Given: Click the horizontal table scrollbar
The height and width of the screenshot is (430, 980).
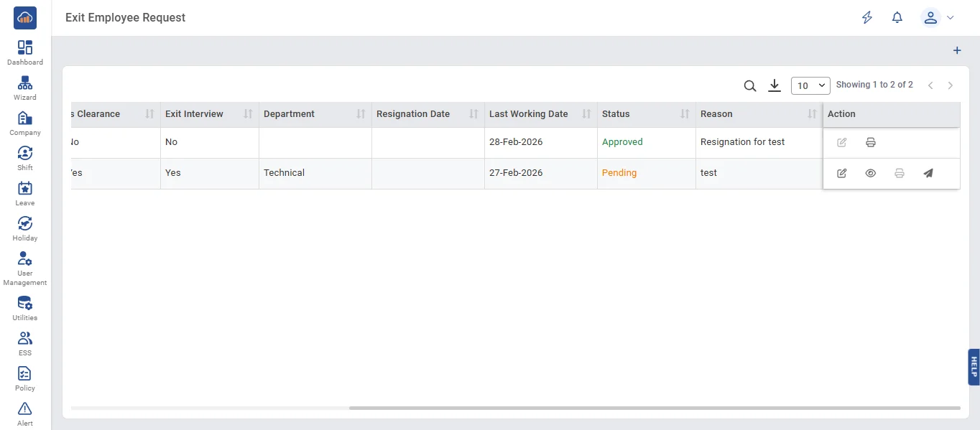Looking at the screenshot, I should 654,408.
